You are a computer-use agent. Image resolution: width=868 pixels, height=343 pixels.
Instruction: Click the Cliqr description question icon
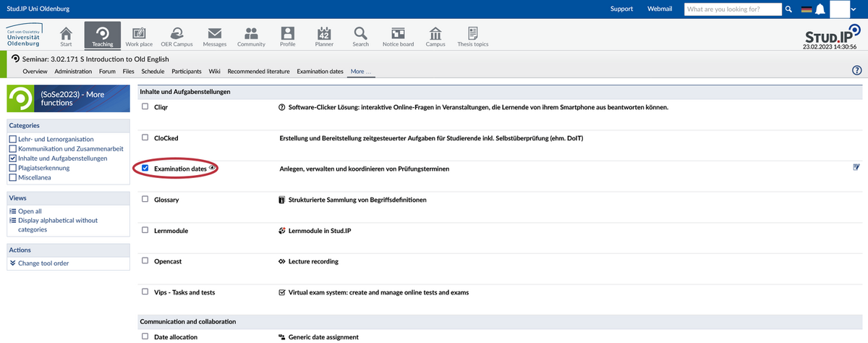coord(282,106)
